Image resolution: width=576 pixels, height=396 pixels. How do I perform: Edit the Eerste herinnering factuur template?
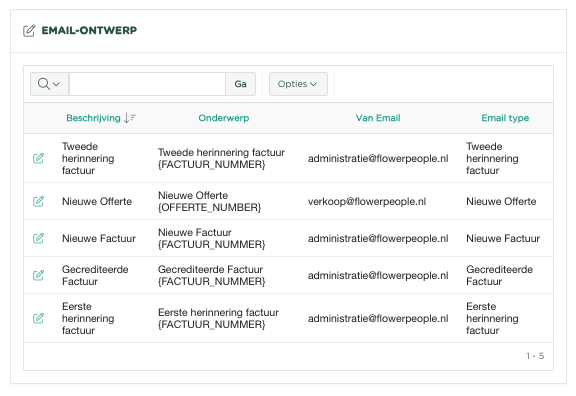pos(38,318)
